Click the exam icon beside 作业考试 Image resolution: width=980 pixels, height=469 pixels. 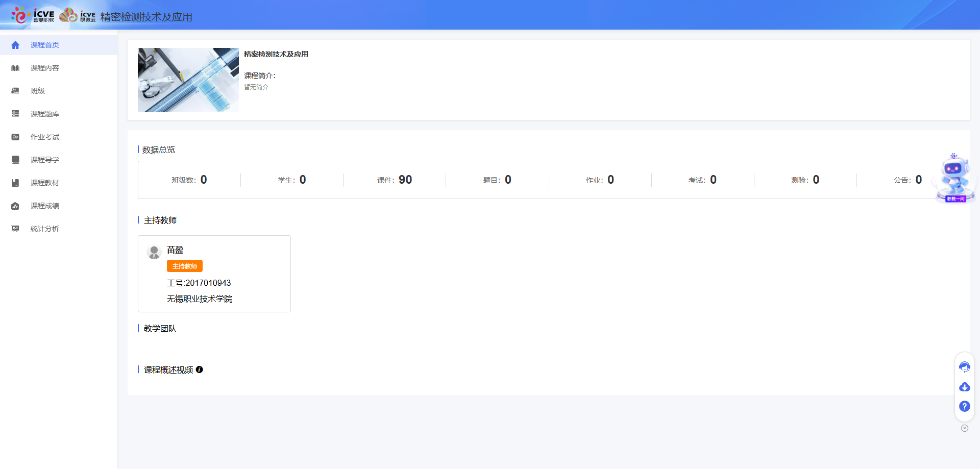(15, 137)
